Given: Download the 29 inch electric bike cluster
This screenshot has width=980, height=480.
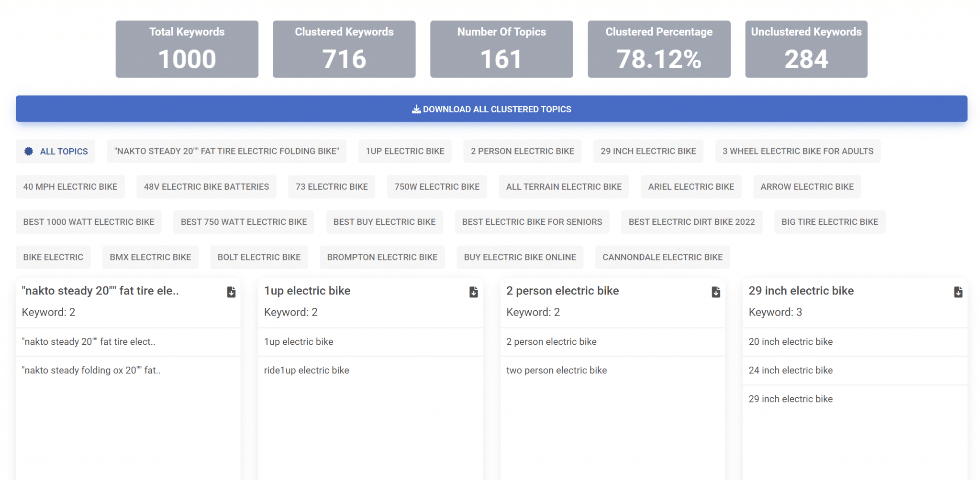Looking at the screenshot, I should click(958, 292).
